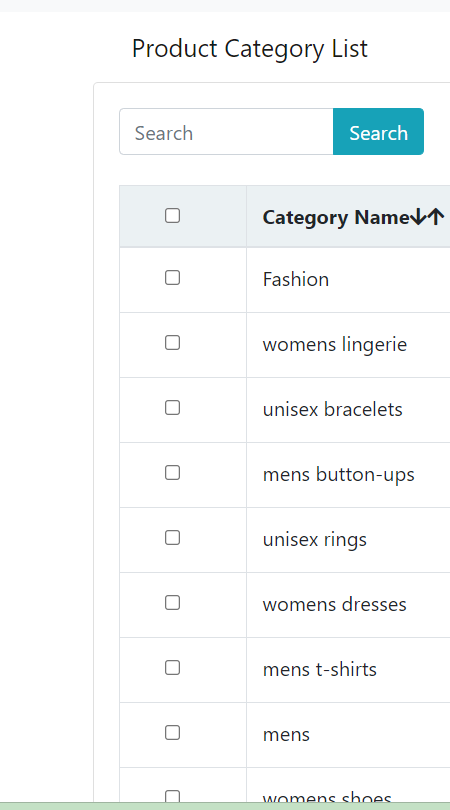450x810 pixels.
Task: Open the unisex rings category
Action: (315, 540)
